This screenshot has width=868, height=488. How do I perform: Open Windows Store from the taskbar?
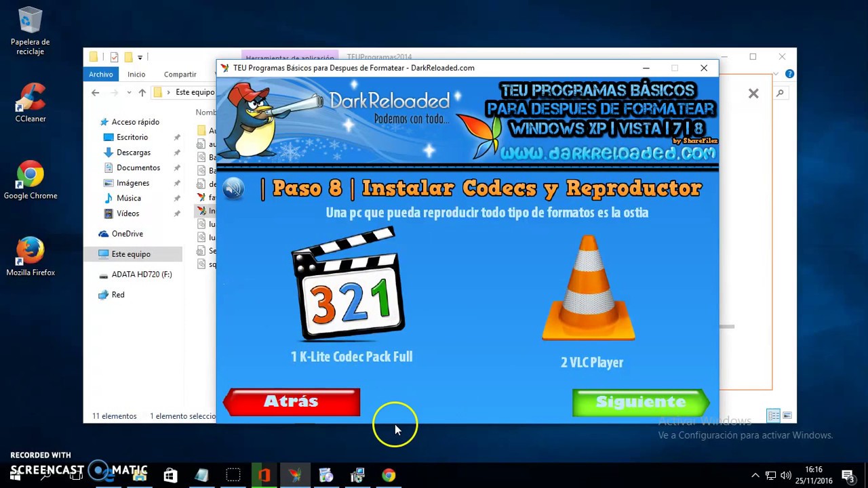(170, 475)
